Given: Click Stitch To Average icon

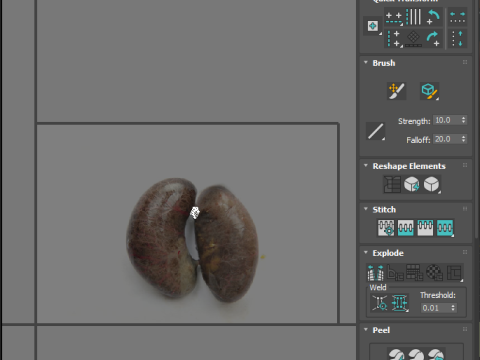Looking at the screenshot, I should [x=406, y=228].
